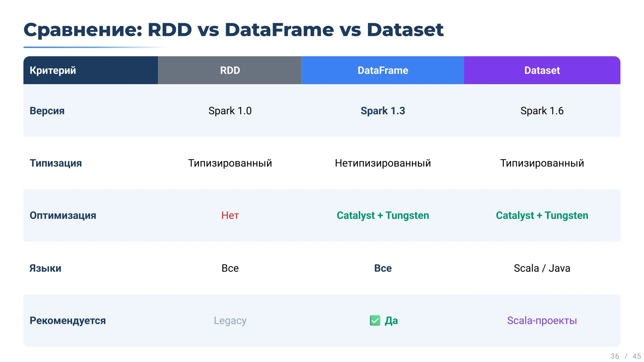This screenshot has width=644, height=362.
Task: Click the Версия row label
Action: [x=47, y=111]
